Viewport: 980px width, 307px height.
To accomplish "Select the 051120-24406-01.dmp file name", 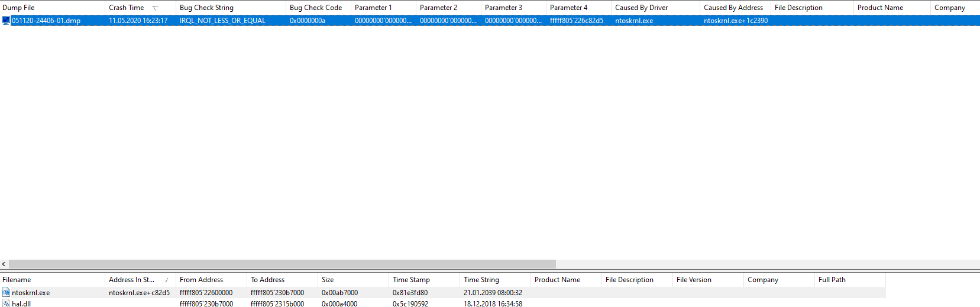I will (46, 21).
